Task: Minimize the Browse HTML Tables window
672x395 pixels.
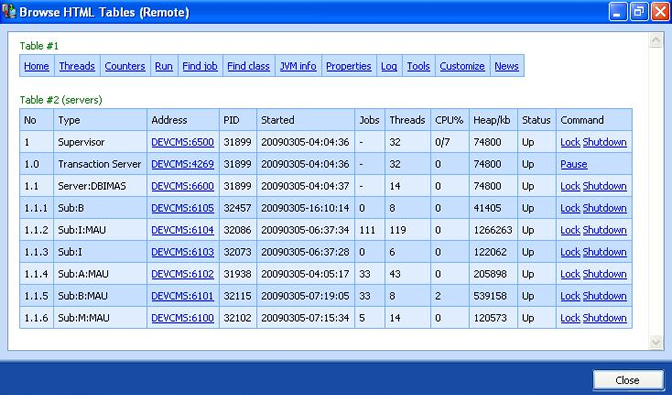Action: 618,12
